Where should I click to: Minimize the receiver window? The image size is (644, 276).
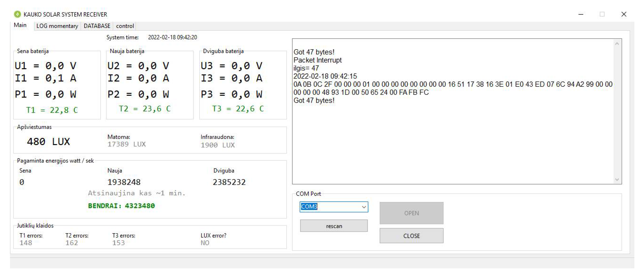581,14
